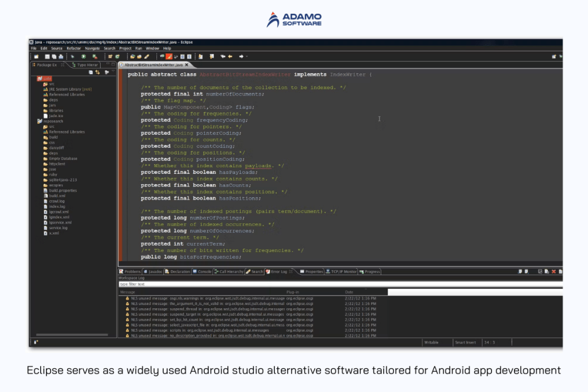Open a new Java file with the New toolbar icon

(36, 56)
